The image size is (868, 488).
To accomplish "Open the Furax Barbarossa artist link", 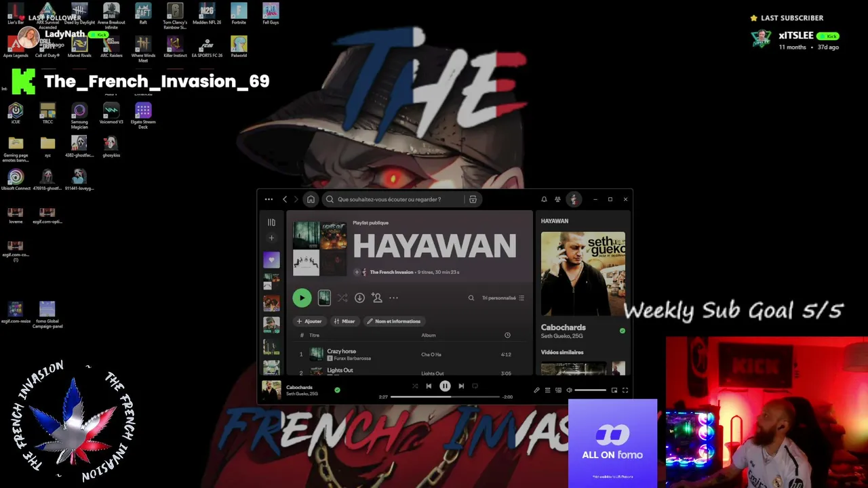I will pyautogui.click(x=352, y=359).
